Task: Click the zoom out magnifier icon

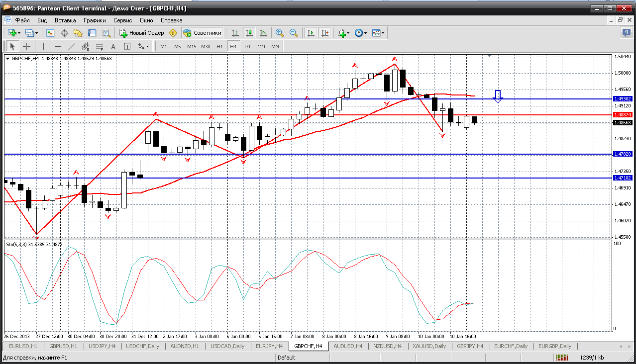Action: coord(294,33)
